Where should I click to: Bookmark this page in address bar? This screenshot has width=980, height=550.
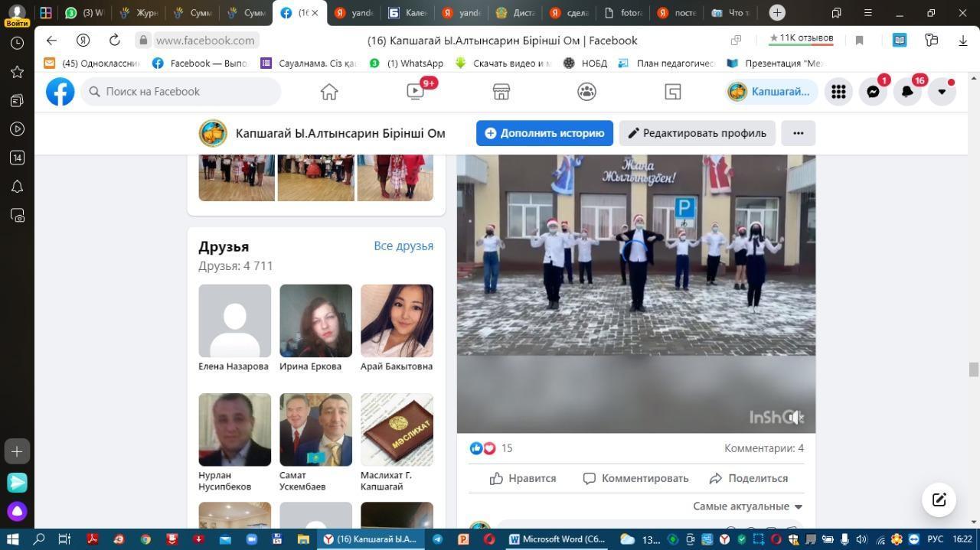[859, 41]
